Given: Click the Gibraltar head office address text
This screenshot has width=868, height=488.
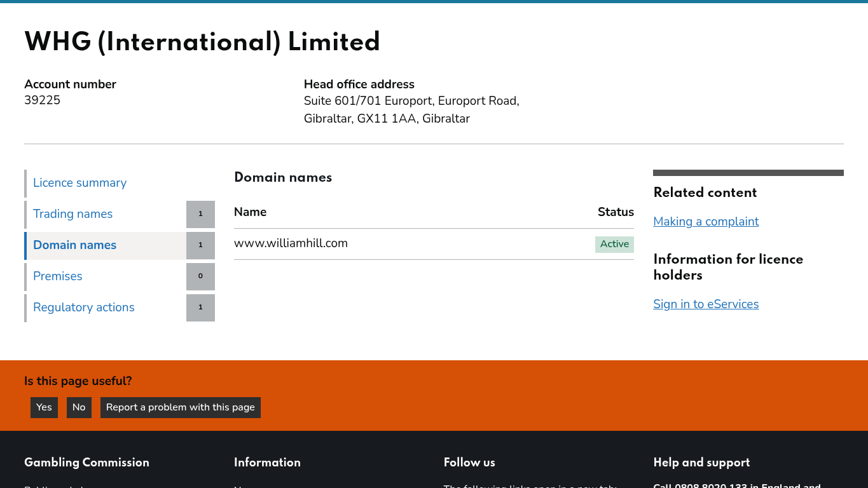Looking at the screenshot, I should [411, 110].
